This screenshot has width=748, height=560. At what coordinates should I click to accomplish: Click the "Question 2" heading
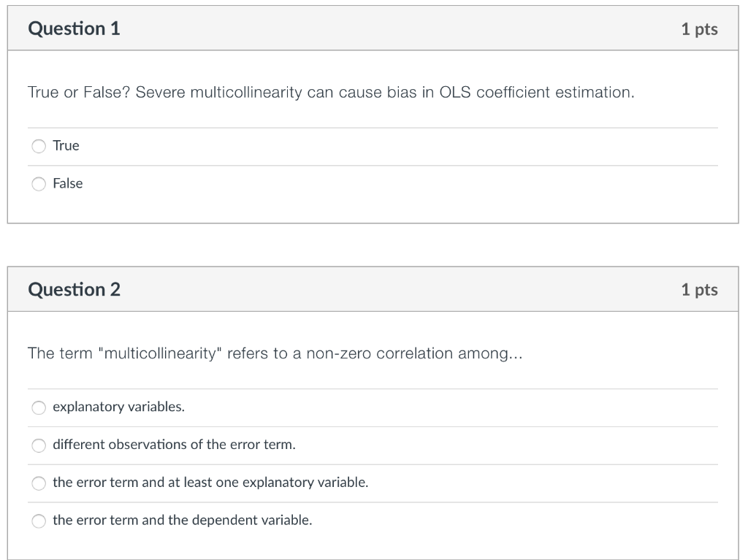coord(74,290)
